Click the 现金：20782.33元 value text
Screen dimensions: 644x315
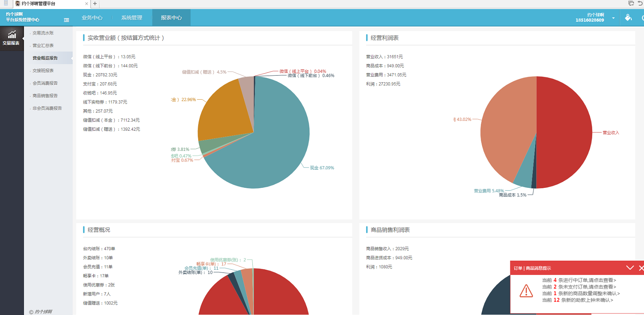click(100, 75)
